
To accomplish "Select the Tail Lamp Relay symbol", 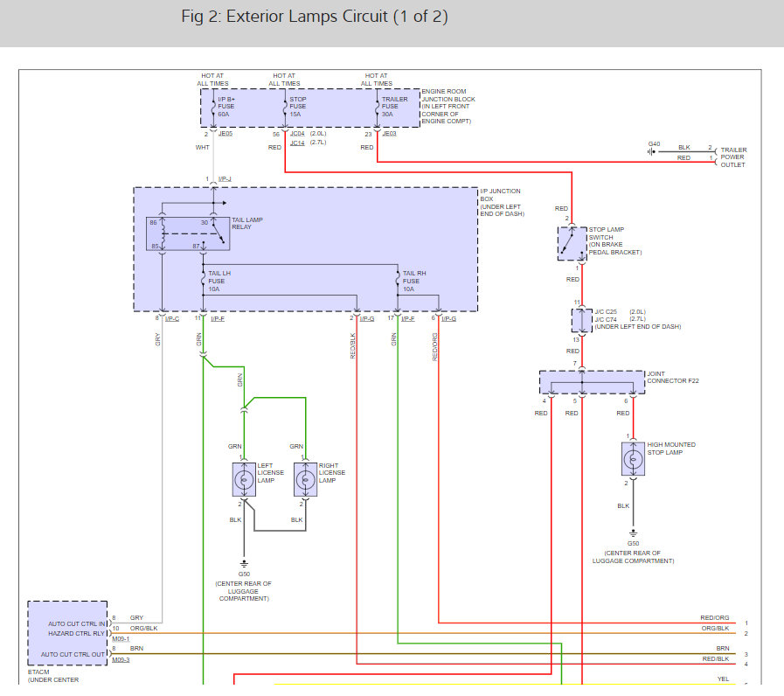I will click(188, 233).
